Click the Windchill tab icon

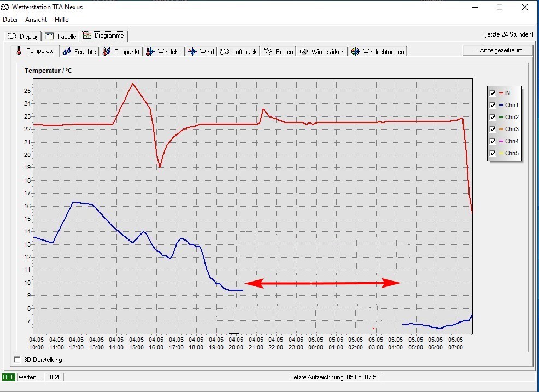(x=150, y=52)
